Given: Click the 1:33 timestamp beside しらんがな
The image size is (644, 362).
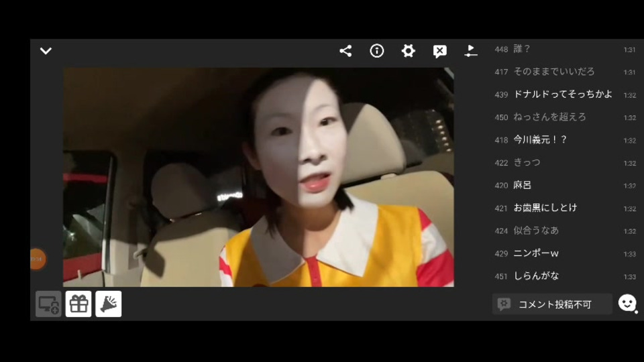Looking at the screenshot, I should tap(630, 277).
